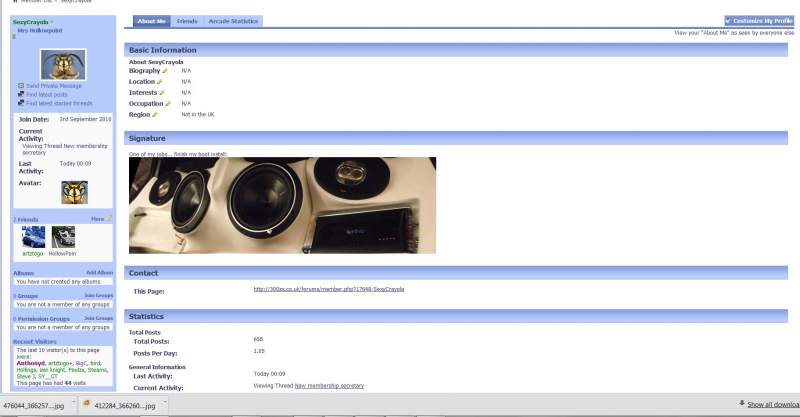Click the Occupation edit pencil icon
This screenshot has height=417, width=800.
point(168,104)
